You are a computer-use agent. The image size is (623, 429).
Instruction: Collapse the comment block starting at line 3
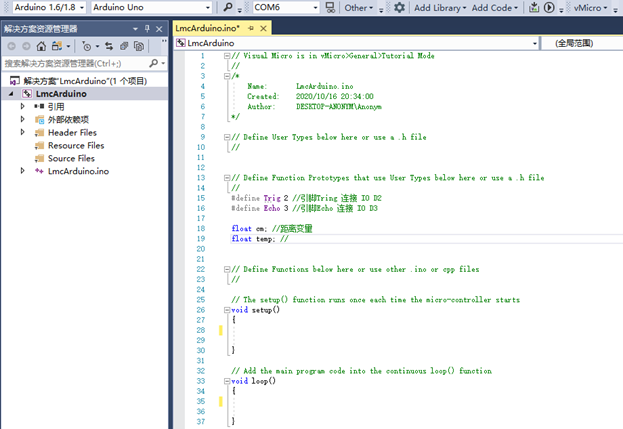227,76
